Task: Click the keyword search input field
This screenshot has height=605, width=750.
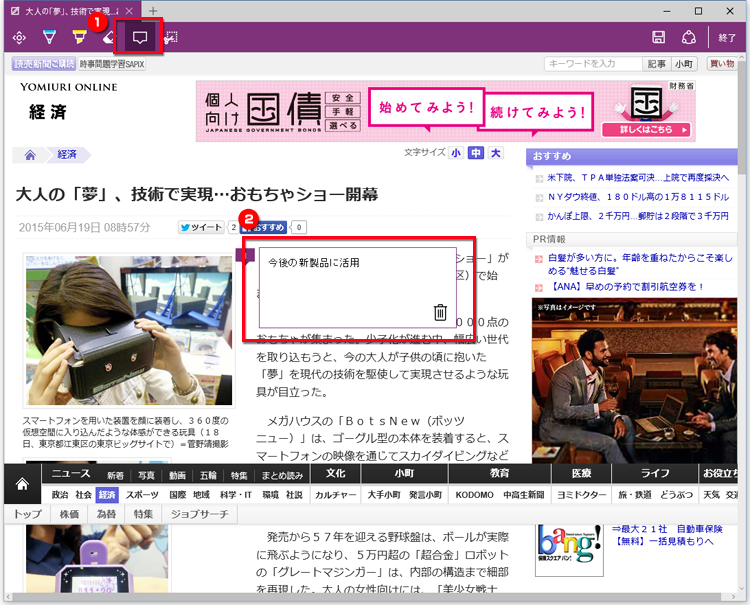Action: pyautogui.click(x=592, y=64)
